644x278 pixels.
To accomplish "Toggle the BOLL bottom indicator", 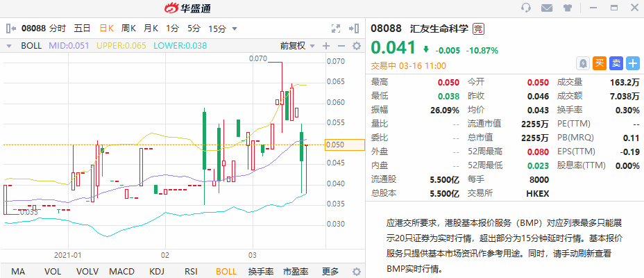I will (x=226, y=272).
